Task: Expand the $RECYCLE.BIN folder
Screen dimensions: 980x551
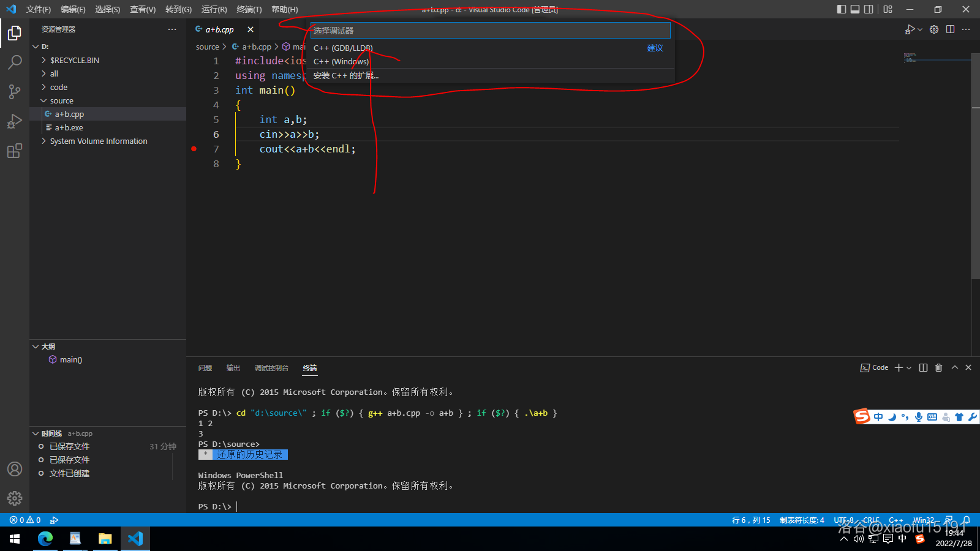Action: point(108,60)
